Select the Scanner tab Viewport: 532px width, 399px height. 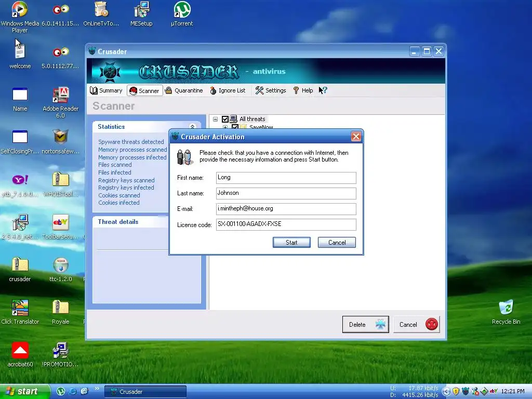click(144, 90)
